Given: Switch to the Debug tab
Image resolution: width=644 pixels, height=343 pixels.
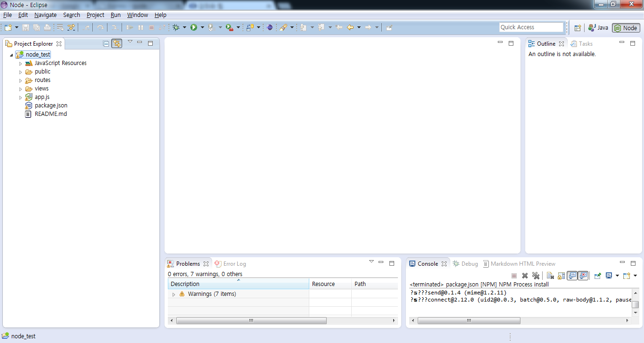Looking at the screenshot, I should point(465,264).
